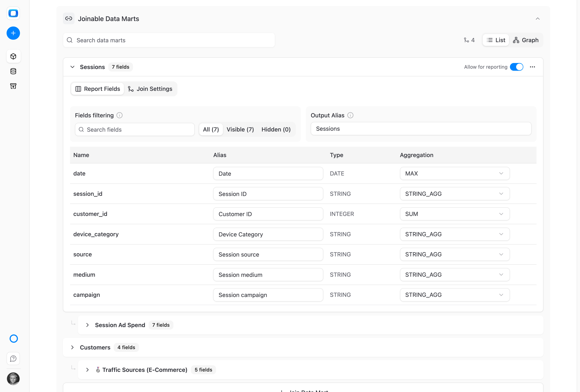The width and height of the screenshot is (580, 392).
Task: Click the link icon beside Joinable Data Marts
Action: pyautogui.click(x=69, y=19)
